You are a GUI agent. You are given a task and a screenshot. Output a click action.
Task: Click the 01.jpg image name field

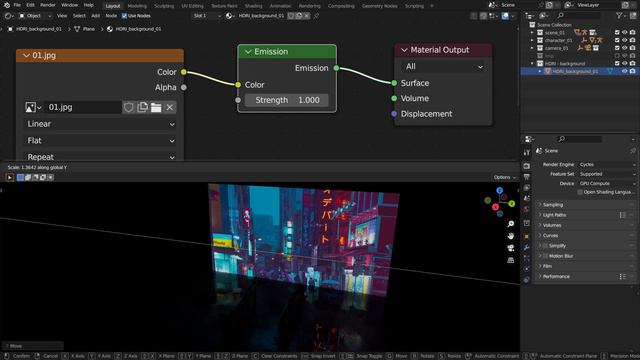coord(83,107)
